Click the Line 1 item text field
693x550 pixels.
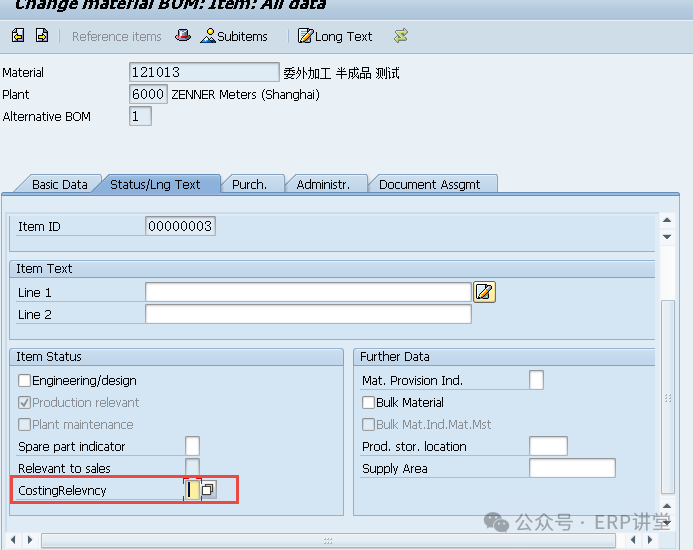coord(307,292)
